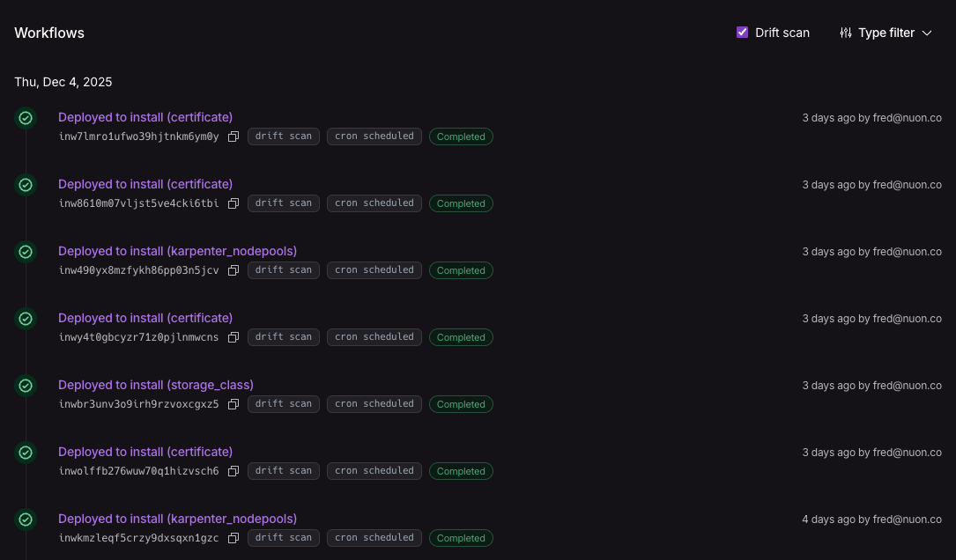
Task: Open the first Deployed to install (karpenter_nodepools) workflow
Action: [177, 251]
